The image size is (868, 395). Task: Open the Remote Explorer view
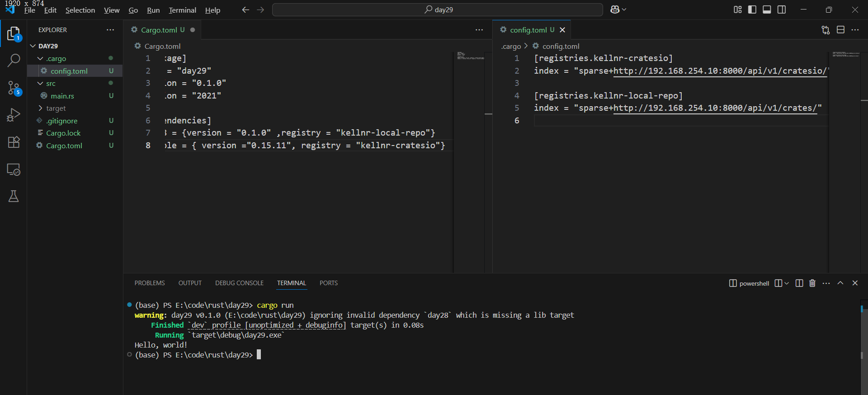[x=14, y=169]
